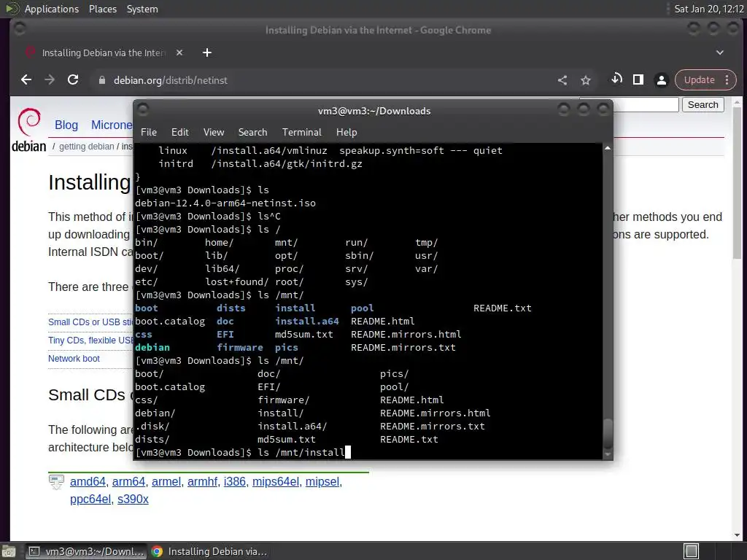The width and height of the screenshot is (747, 560).
Task: Open the Blog link
Action: [x=66, y=125]
